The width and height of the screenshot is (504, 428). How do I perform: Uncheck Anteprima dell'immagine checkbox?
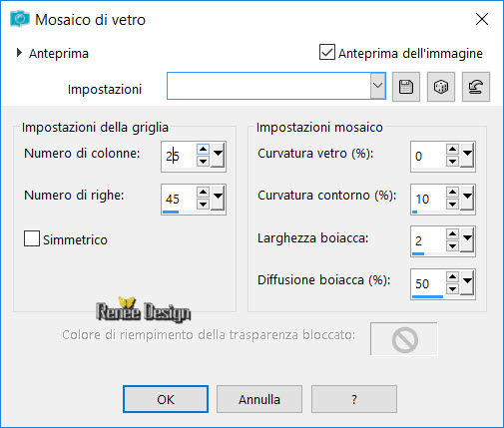pyautogui.click(x=327, y=52)
